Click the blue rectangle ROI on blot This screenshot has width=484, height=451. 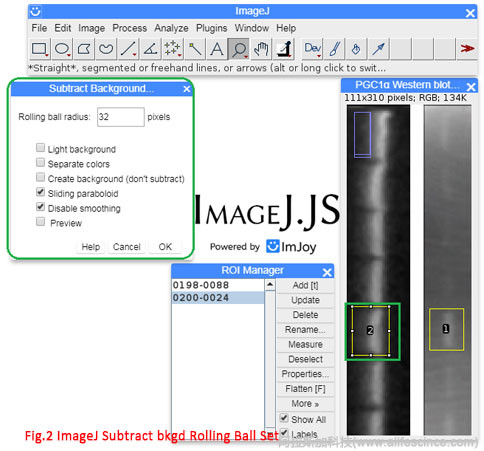click(362, 135)
